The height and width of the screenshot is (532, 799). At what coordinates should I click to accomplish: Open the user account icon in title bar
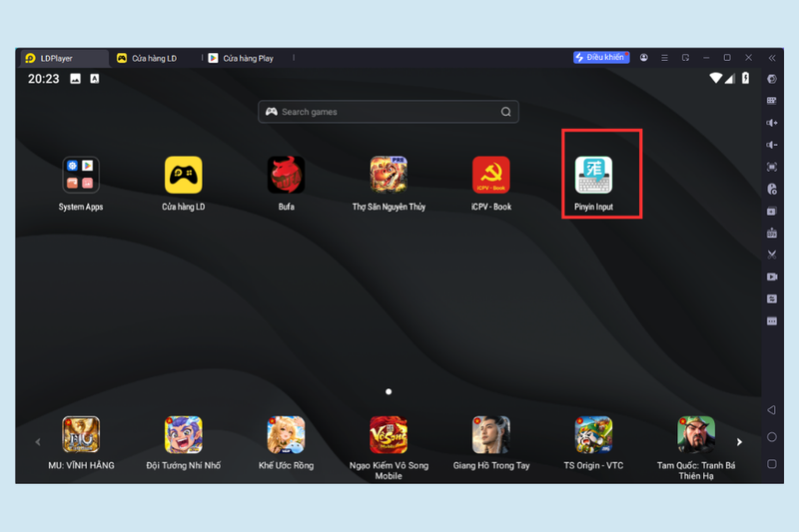(x=644, y=58)
